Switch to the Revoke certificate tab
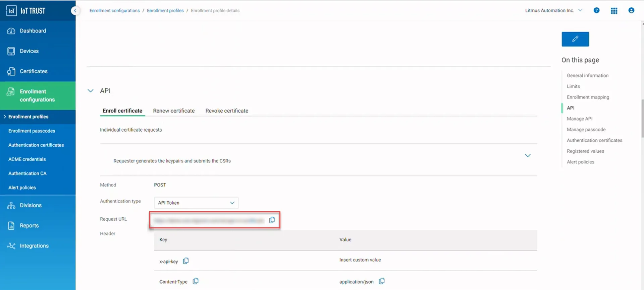644x290 pixels. pyautogui.click(x=227, y=111)
